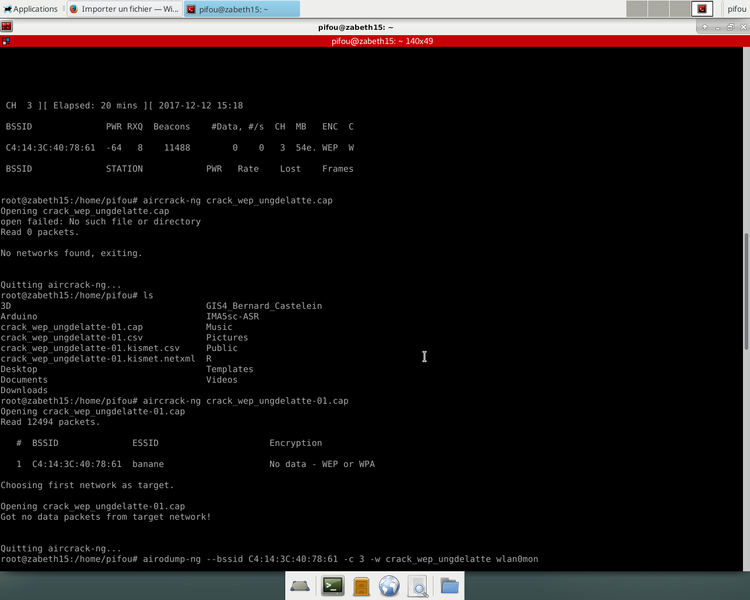The image size is (750, 600).
Task: Select the active workspace with the terminal icon
Action: pyautogui.click(x=703, y=9)
